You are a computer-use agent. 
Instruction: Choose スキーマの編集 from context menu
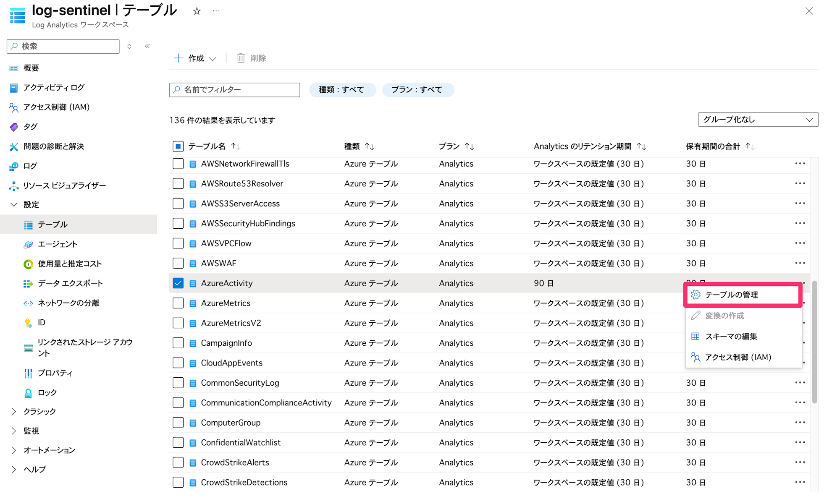coord(744,337)
